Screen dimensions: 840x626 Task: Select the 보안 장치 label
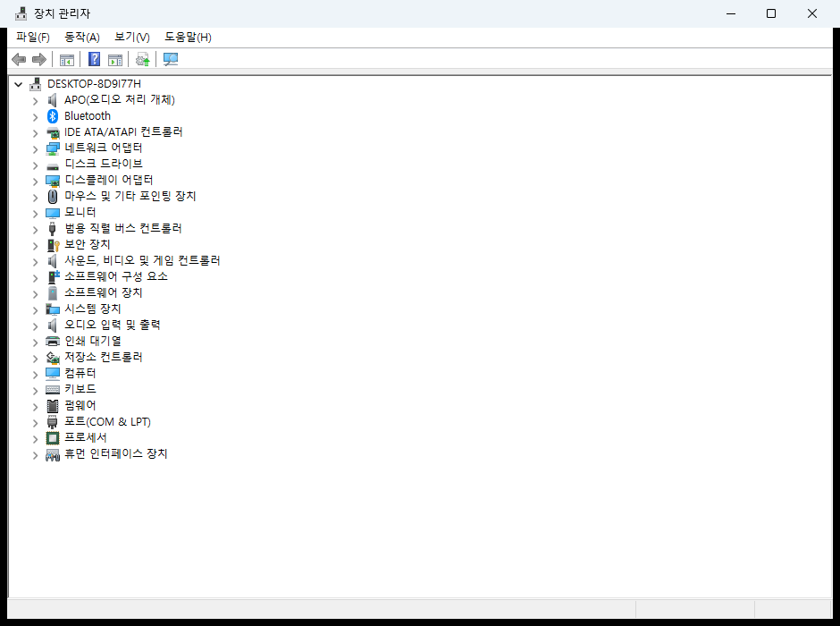click(x=88, y=244)
